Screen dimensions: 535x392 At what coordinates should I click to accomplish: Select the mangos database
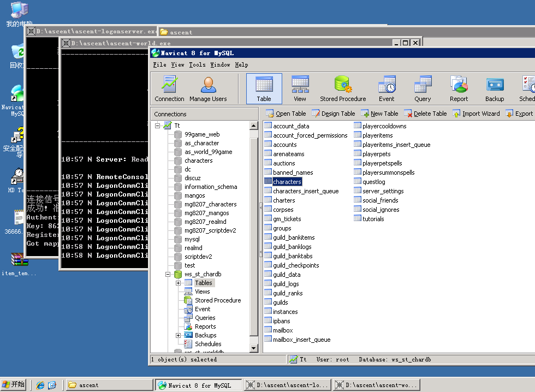pyautogui.click(x=194, y=195)
